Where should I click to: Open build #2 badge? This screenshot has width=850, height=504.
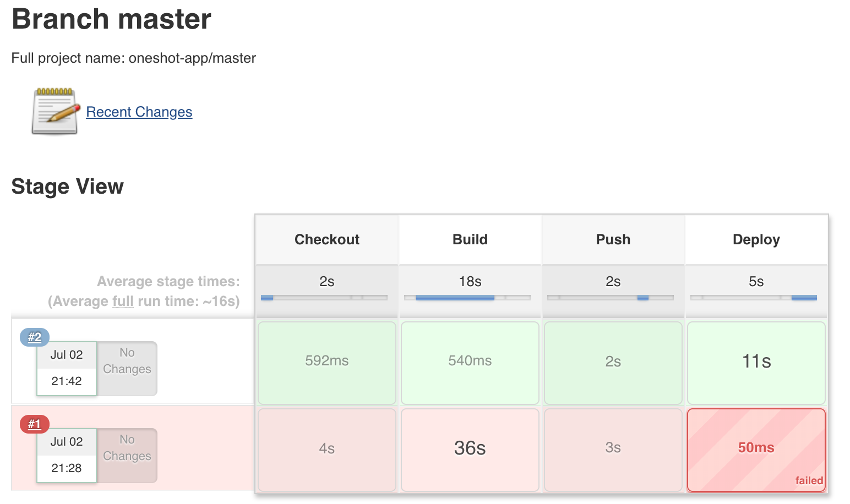pos(35,337)
